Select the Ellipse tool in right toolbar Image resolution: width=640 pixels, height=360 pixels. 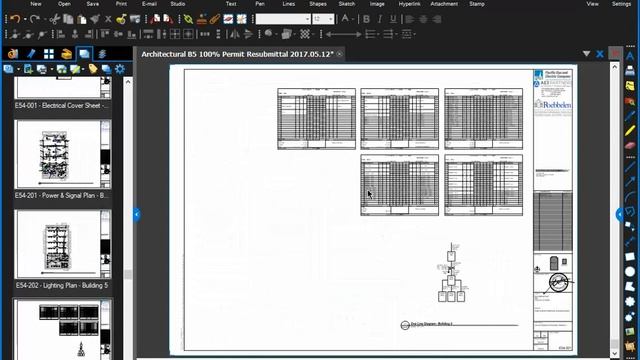point(630,271)
